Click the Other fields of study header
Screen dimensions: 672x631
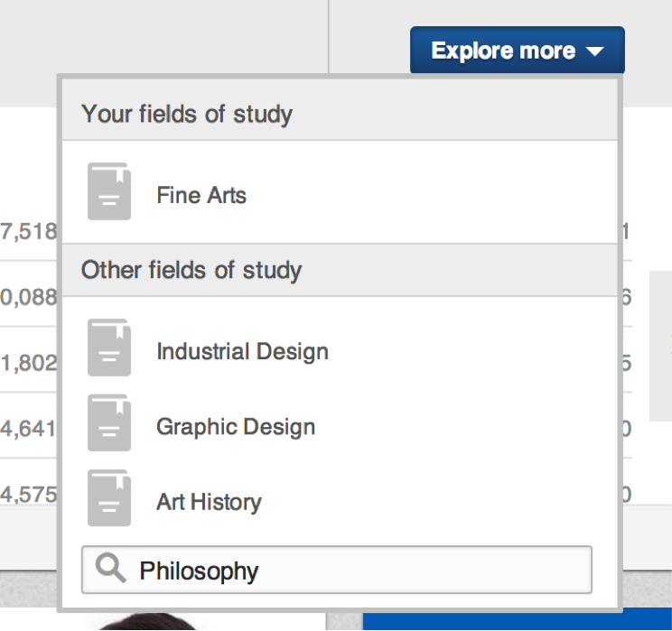pos(191,270)
